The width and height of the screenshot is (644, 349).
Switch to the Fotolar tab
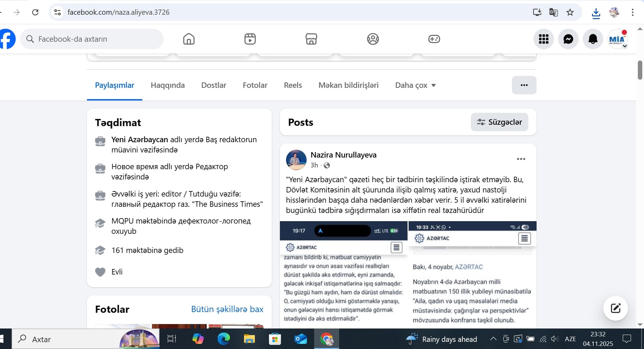tap(255, 85)
